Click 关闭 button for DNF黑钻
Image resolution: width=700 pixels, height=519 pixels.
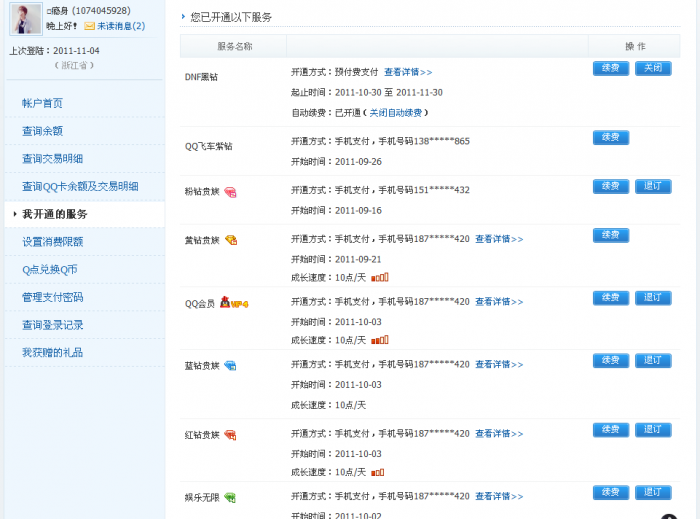click(x=653, y=68)
